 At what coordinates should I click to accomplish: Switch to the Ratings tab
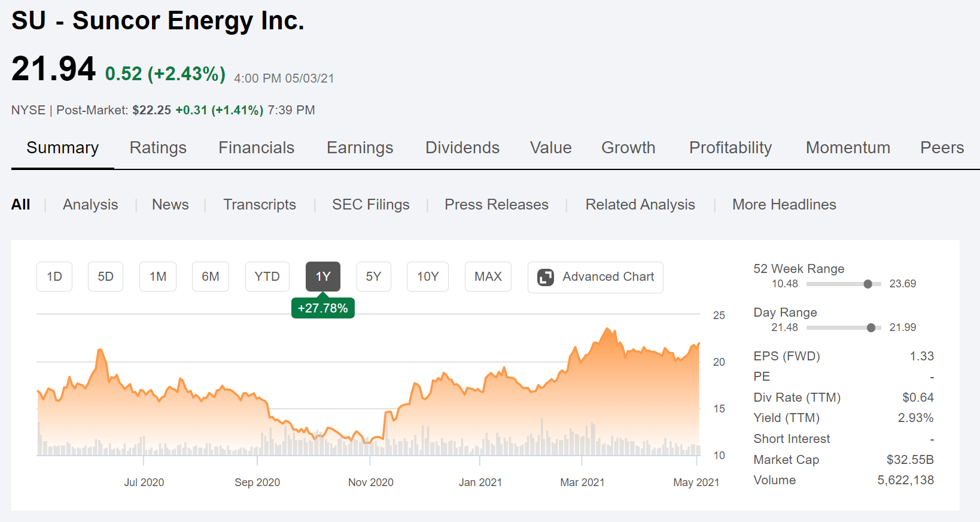point(158,148)
